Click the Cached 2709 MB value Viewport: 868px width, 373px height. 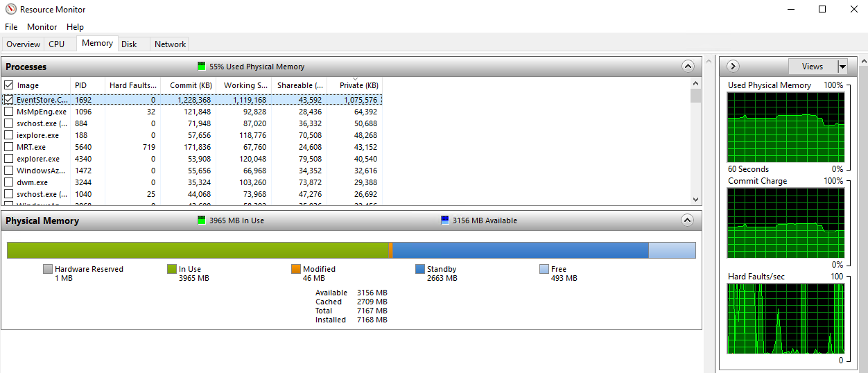372,302
